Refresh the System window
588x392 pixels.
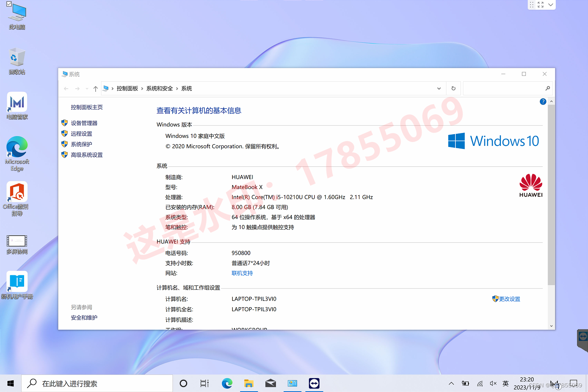(x=453, y=89)
